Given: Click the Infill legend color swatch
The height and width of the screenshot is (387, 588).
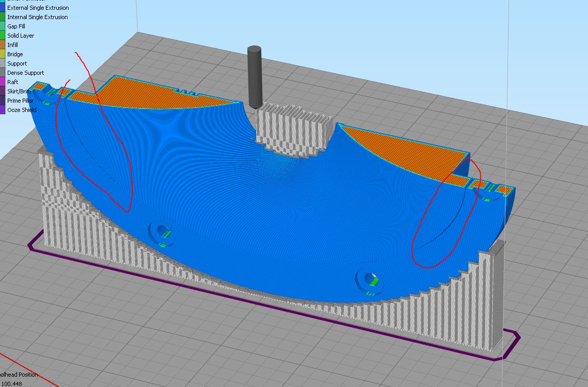Looking at the screenshot, I should coord(2,45).
